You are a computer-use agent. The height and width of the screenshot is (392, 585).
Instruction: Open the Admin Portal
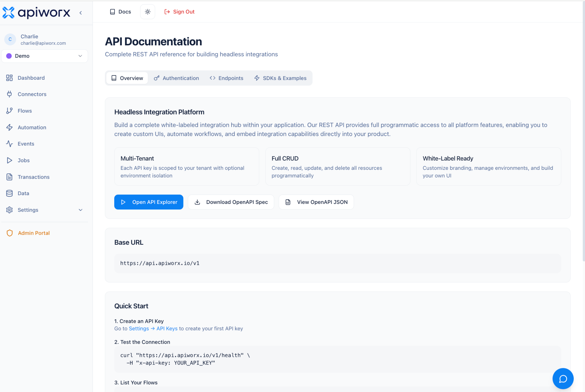tap(34, 233)
